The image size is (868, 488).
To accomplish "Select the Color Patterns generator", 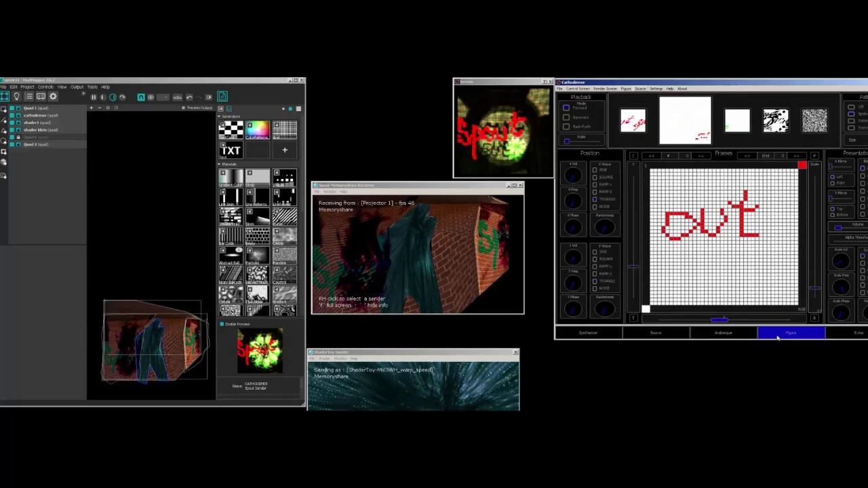I will pyautogui.click(x=257, y=130).
